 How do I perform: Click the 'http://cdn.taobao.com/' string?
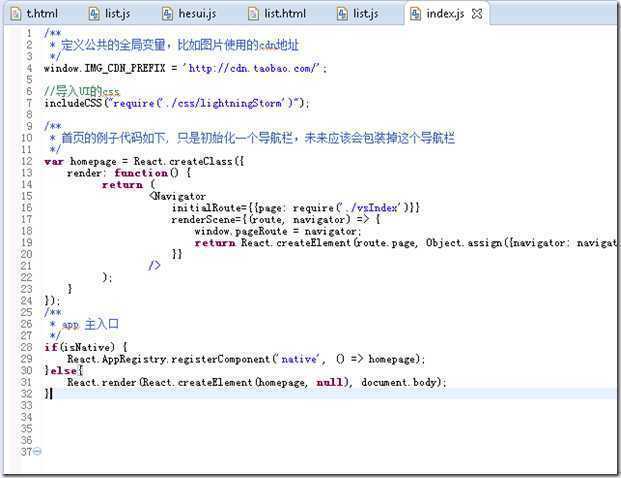[x=251, y=68]
